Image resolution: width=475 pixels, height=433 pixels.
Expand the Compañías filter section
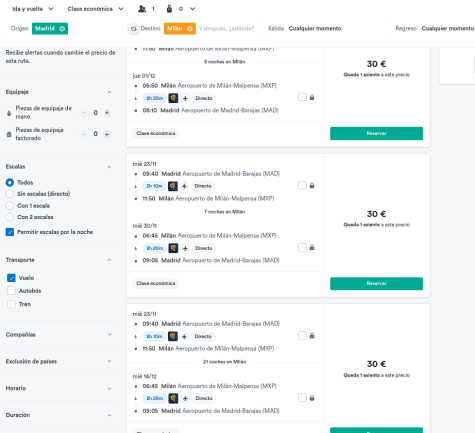tap(109, 335)
